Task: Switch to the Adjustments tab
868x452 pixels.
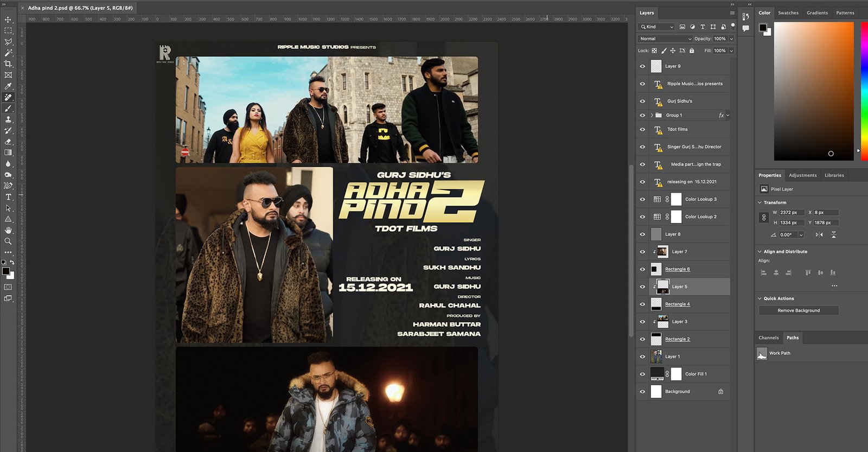Action: [802, 175]
